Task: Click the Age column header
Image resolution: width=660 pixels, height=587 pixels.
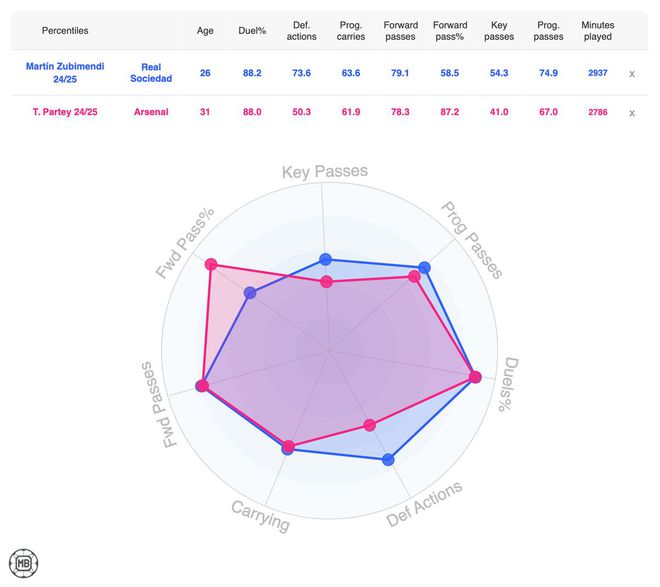Action: [x=205, y=30]
